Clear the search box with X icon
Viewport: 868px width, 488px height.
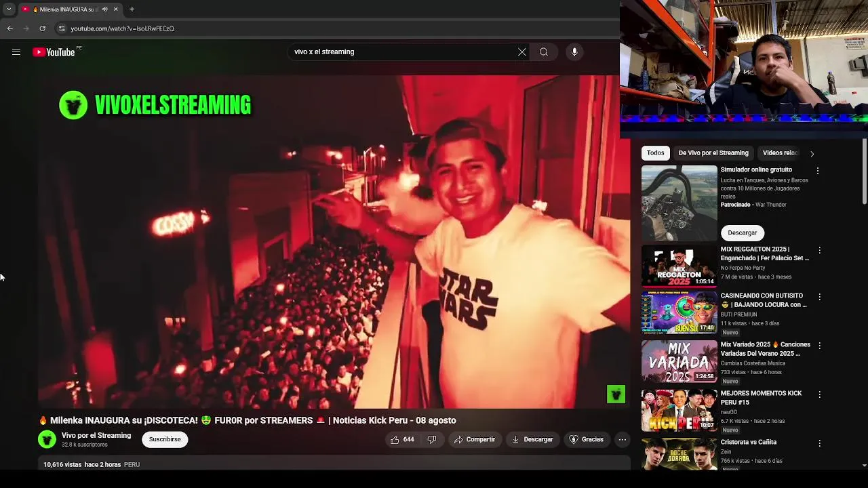coord(522,52)
